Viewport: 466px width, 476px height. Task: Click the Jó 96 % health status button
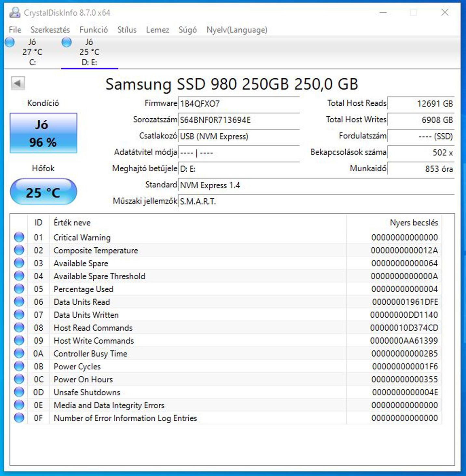[43, 133]
